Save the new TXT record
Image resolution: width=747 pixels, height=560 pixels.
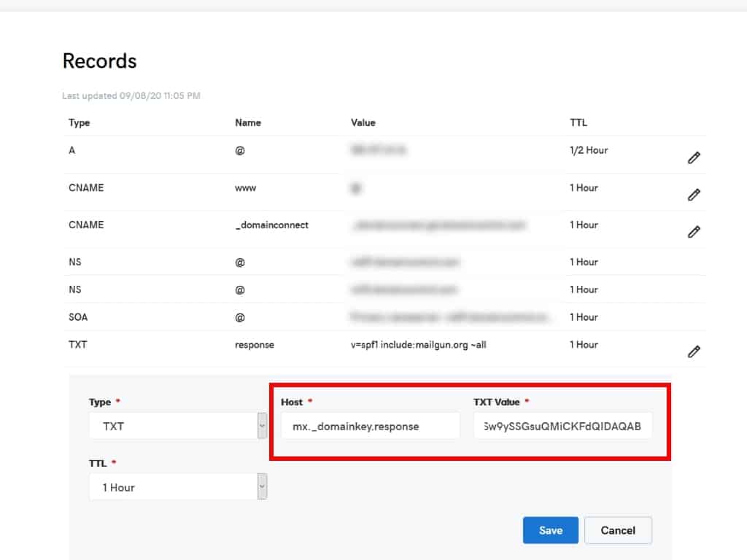coord(550,530)
